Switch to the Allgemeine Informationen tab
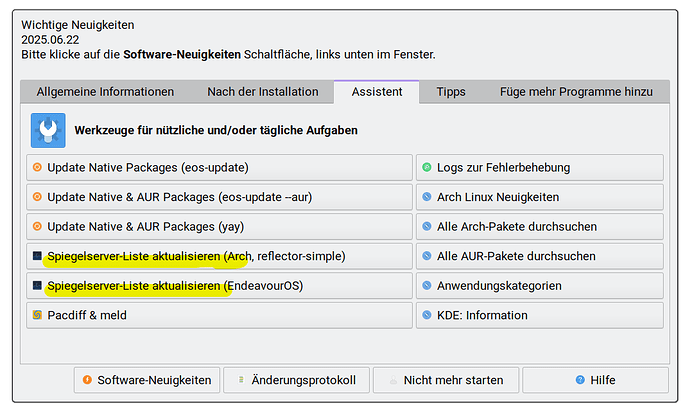Image resolution: width=690 pixels, height=416 pixels. click(x=105, y=92)
